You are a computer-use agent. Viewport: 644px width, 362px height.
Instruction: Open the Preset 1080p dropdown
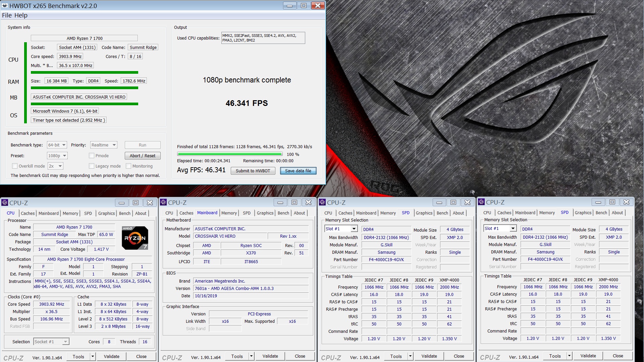[x=57, y=156]
